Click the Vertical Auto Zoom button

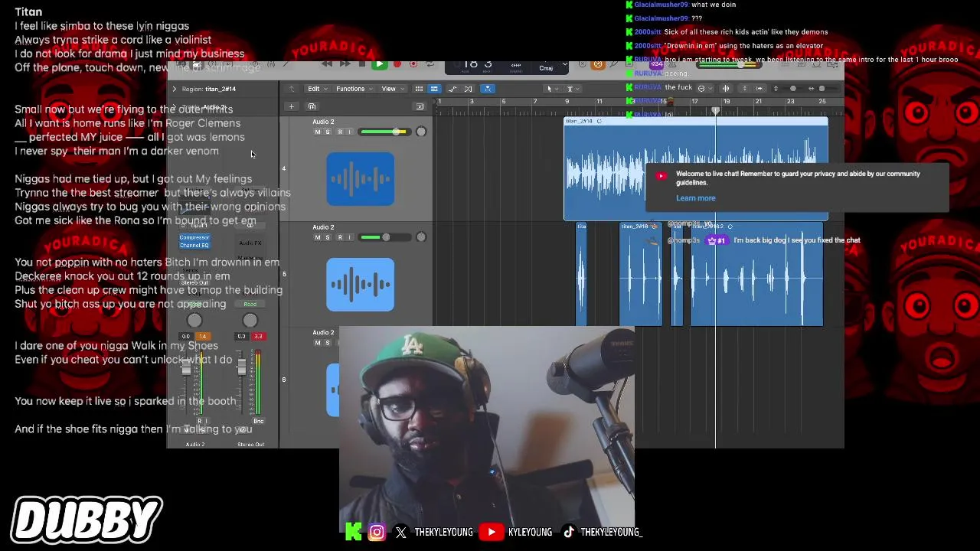(744, 89)
